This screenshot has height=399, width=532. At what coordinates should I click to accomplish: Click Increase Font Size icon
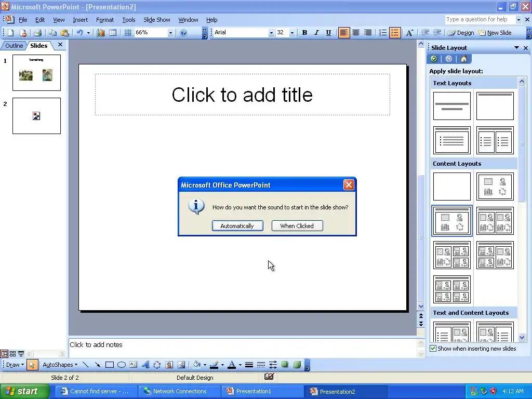coord(409,33)
